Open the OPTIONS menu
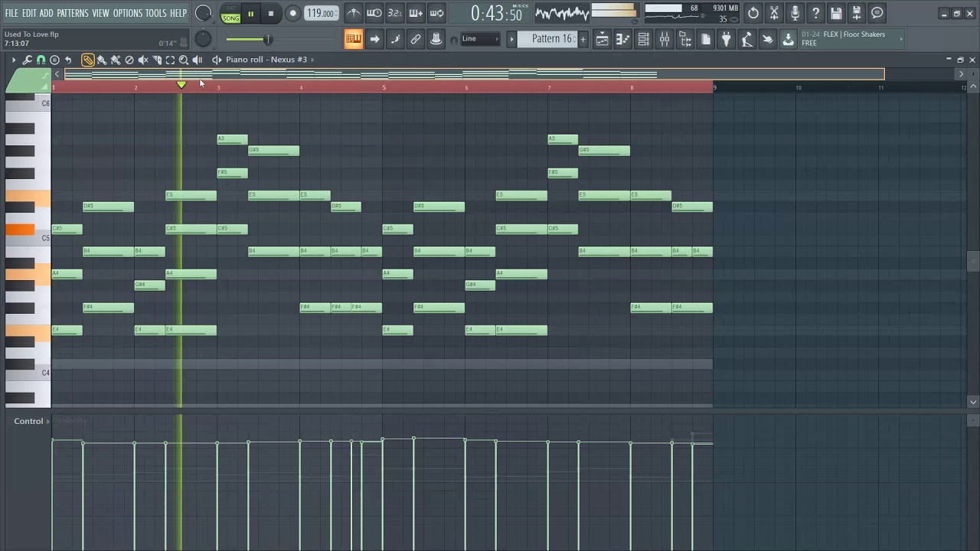980x551 pixels. pyautogui.click(x=128, y=13)
